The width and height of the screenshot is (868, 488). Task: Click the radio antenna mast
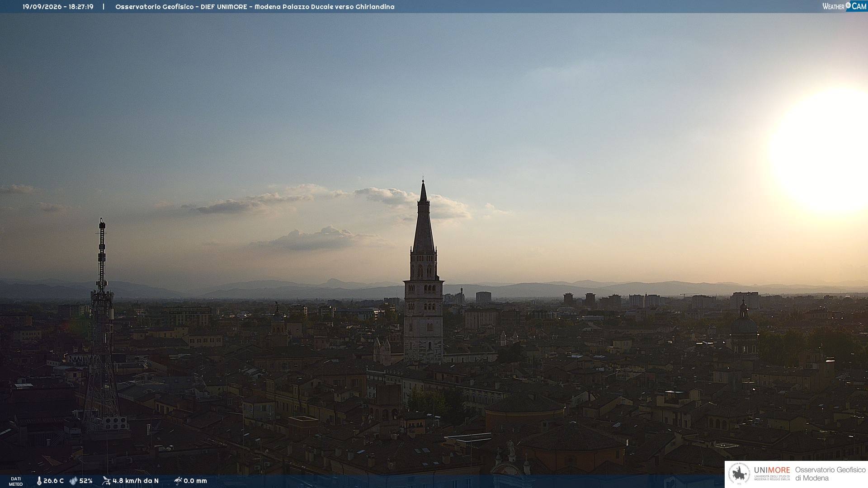point(102,325)
